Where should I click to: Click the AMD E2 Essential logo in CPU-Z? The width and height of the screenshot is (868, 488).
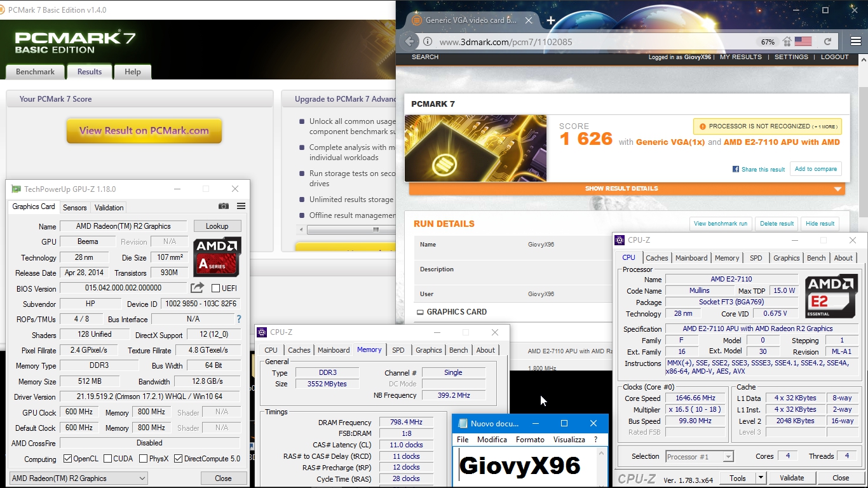click(x=831, y=296)
